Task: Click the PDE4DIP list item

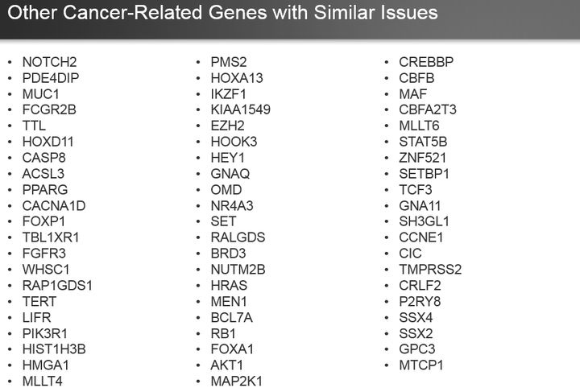Action: pyautogui.click(x=51, y=78)
